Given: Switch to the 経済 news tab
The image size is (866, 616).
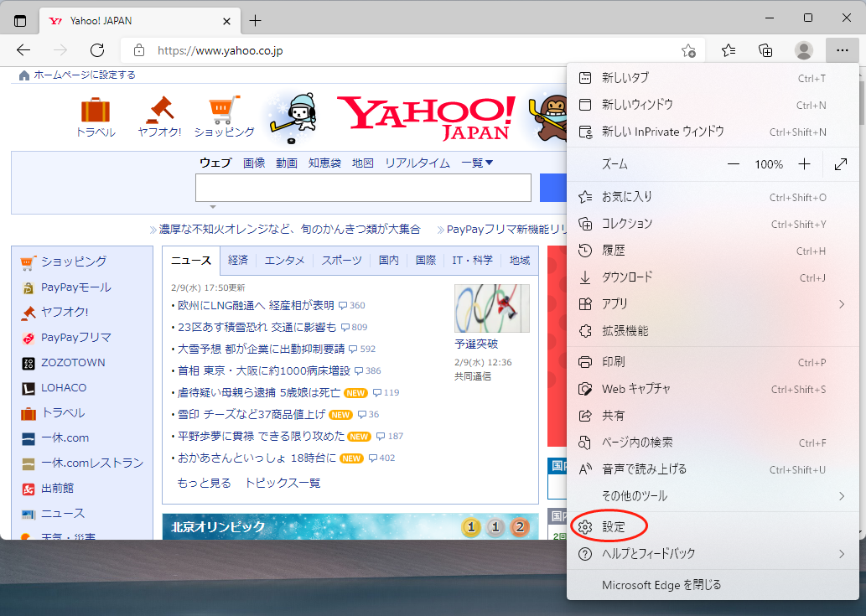Looking at the screenshot, I should tap(238, 261).
